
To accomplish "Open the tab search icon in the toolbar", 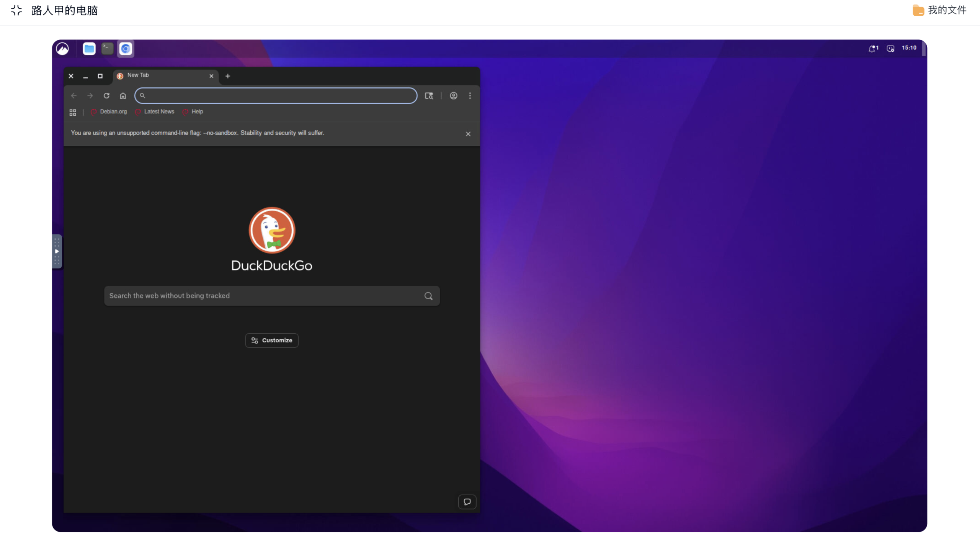I will click(429, 96).
